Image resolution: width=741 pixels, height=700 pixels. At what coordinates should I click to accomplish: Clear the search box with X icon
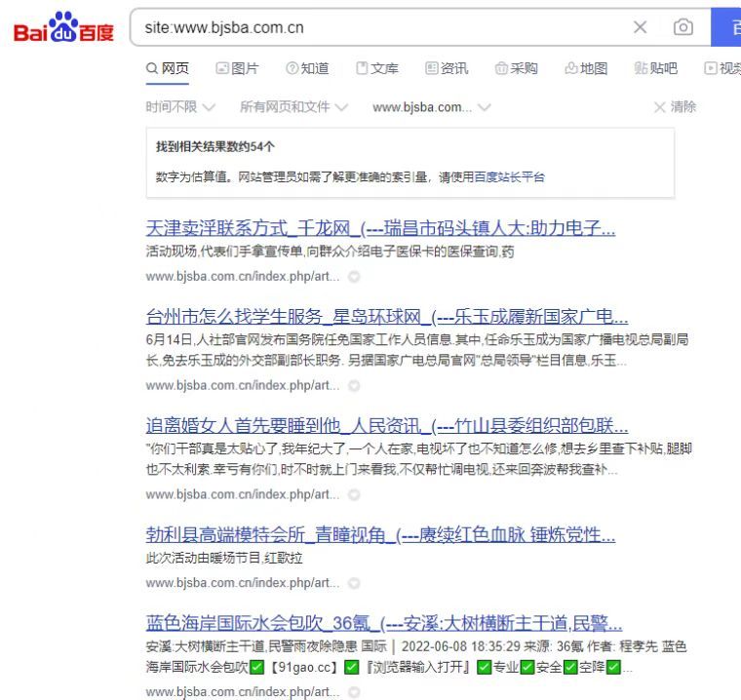640,27
